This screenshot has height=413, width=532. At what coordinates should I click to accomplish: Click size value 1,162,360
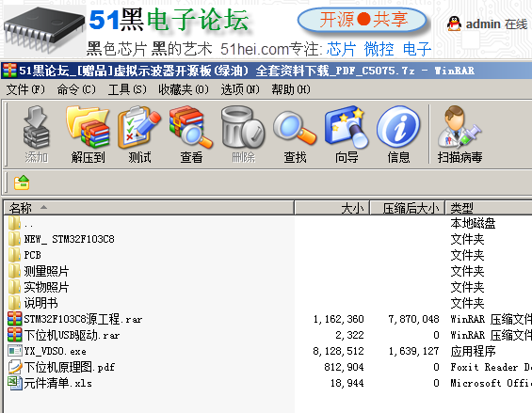pos(338,319)
